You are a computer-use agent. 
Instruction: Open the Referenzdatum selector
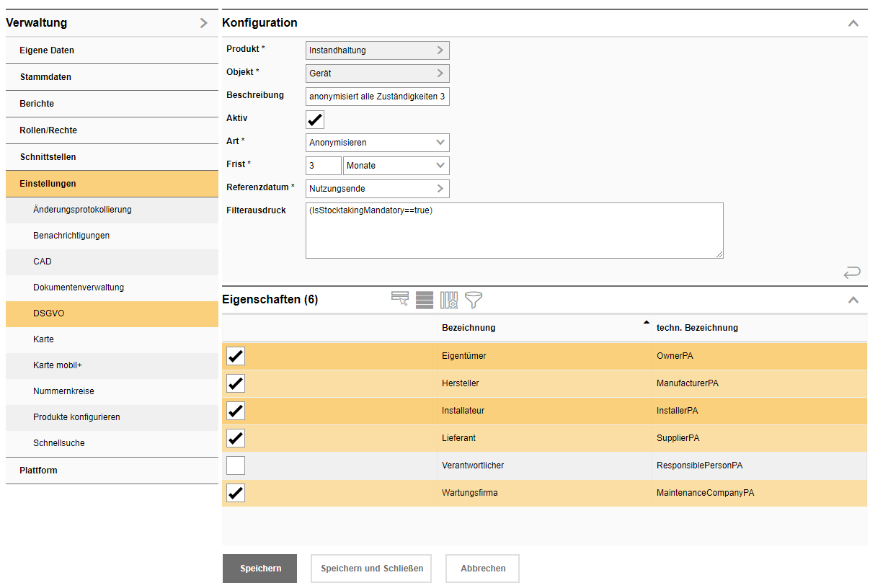tap(377, 189)
